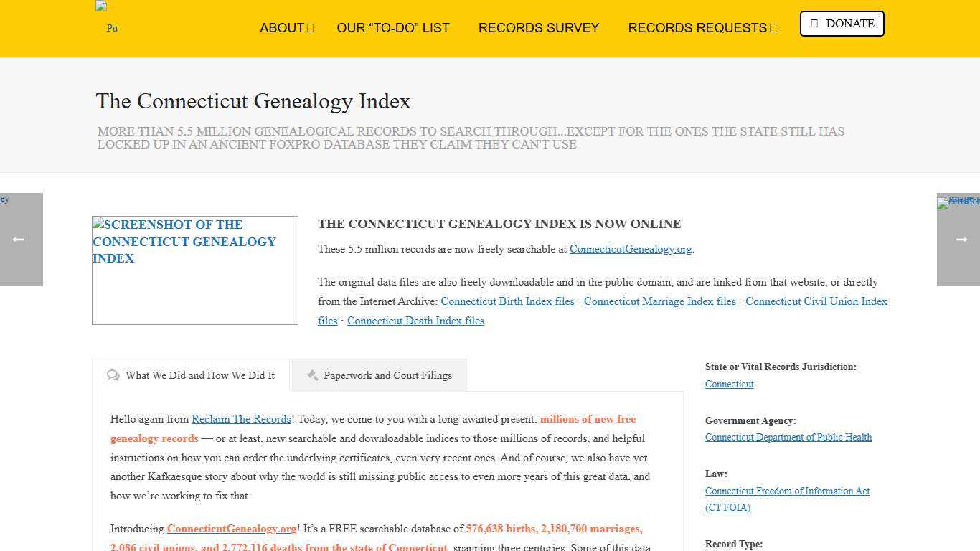The image size is (980, 551).
Task: Open the Connecticut Marriage Index files link
Action: (659, 301)
